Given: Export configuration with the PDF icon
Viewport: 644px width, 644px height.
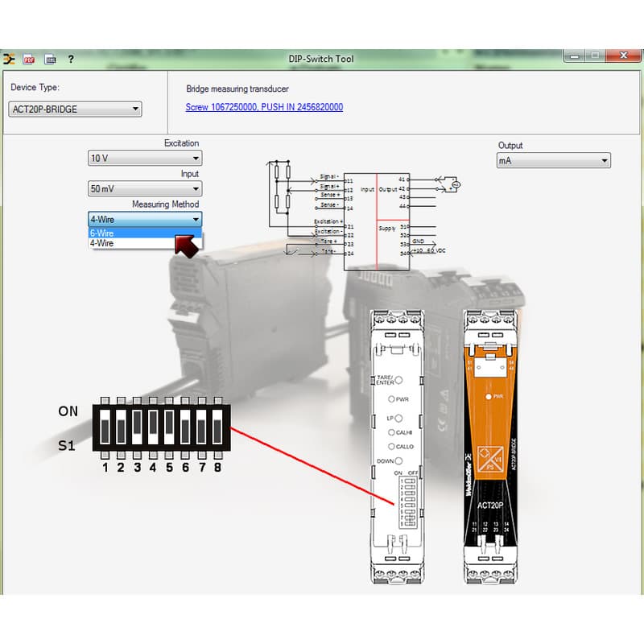Looking at the screenshot, I should (x=29, y=59).
